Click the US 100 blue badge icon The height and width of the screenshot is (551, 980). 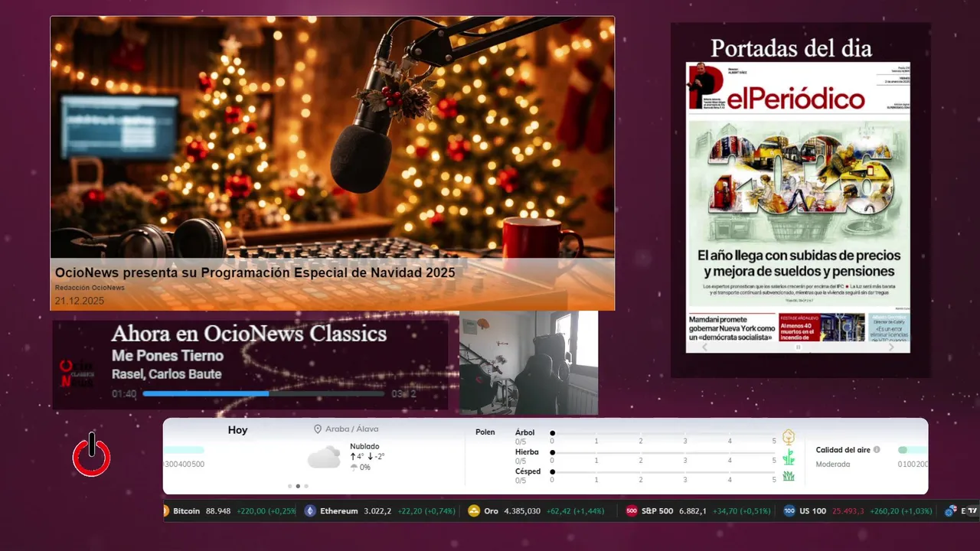click(789, 511)
